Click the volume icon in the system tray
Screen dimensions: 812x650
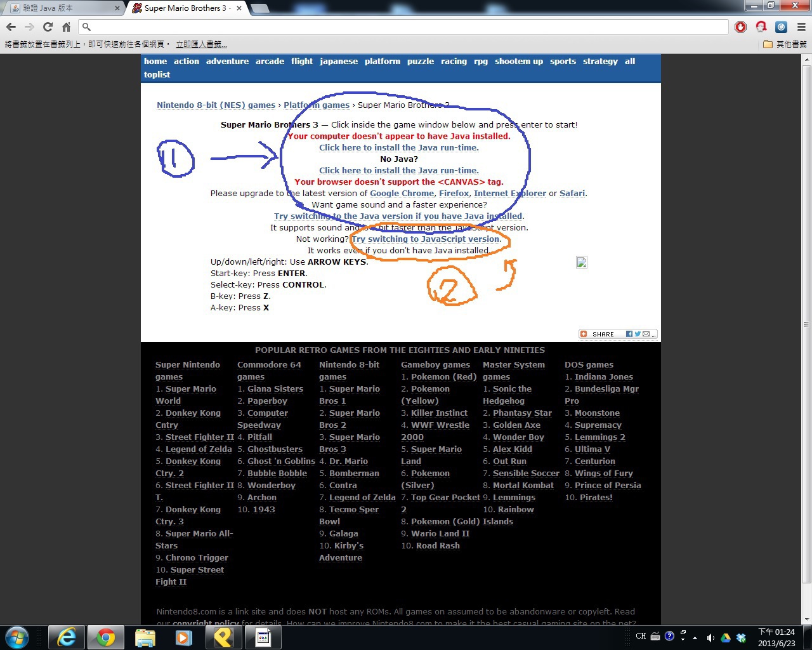click(x=710, y=637)
